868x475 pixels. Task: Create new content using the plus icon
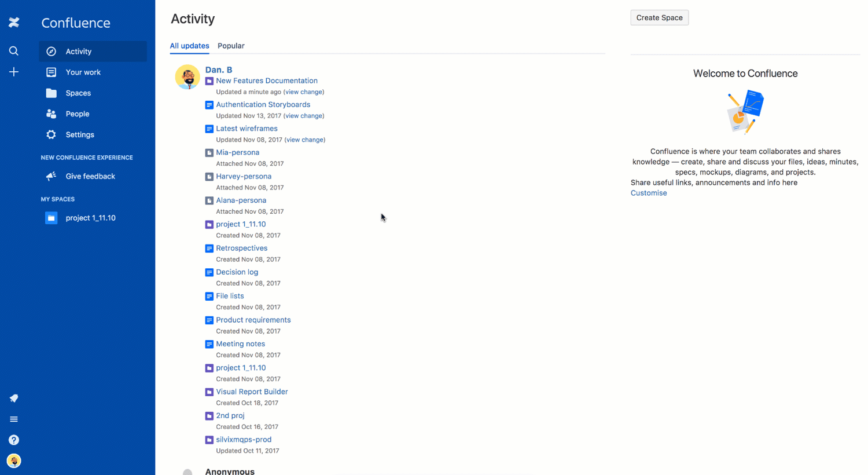click(14, 72)
